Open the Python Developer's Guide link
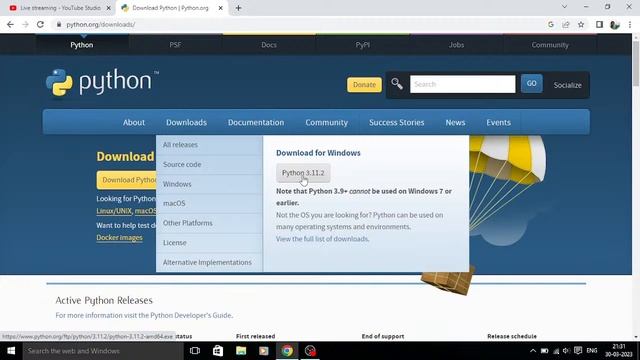 click(x=191, y=315)
